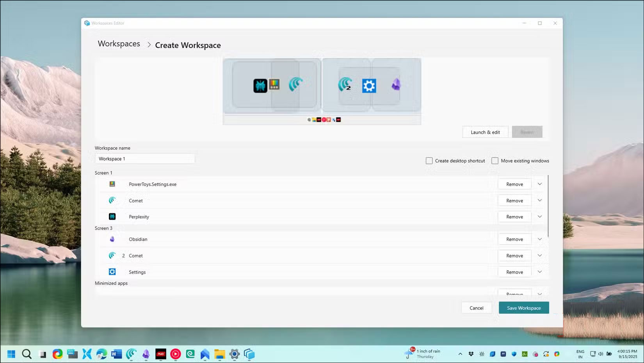
Task: Click the Workspaces breadcrumb to go back
Action: click(x=119, y=44)
